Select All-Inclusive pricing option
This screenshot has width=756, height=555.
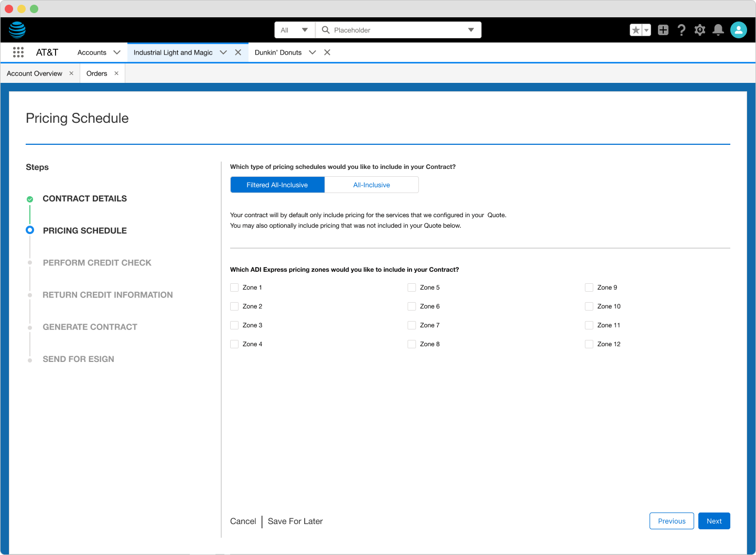[x=372, y=185]
